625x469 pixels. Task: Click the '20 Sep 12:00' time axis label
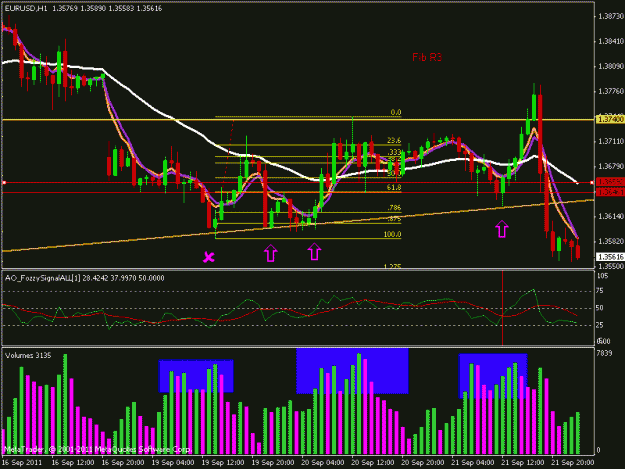[x=373, y=463]
